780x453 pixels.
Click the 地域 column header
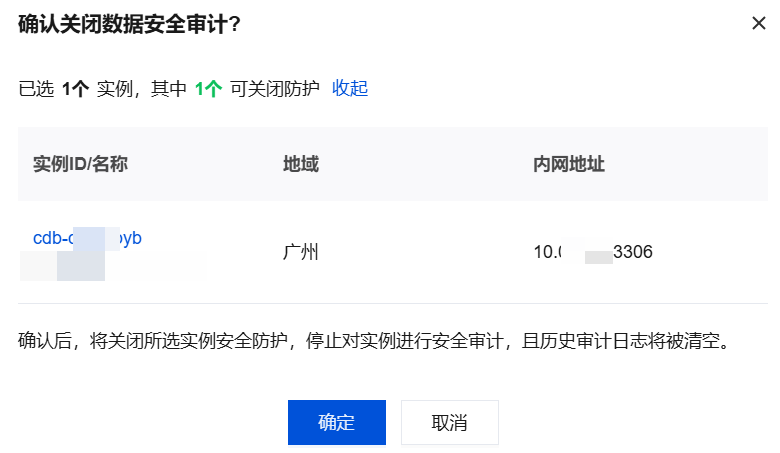pyautogui.click(x=301, y=164)
